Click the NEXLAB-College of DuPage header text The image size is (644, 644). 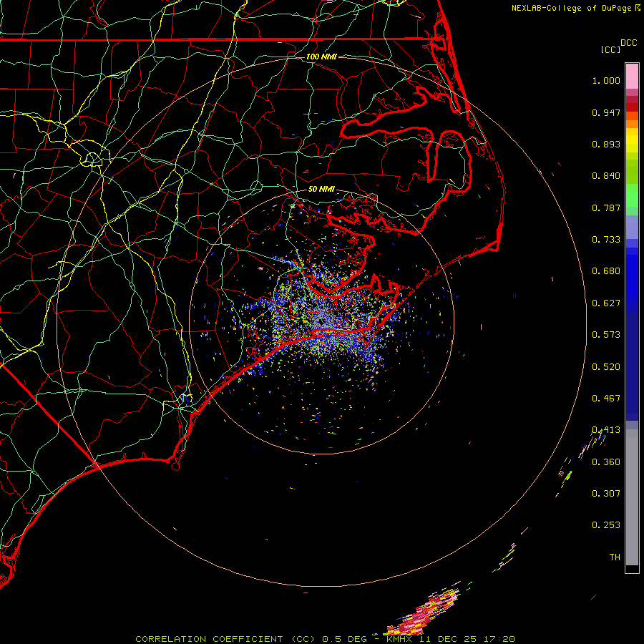572,8
